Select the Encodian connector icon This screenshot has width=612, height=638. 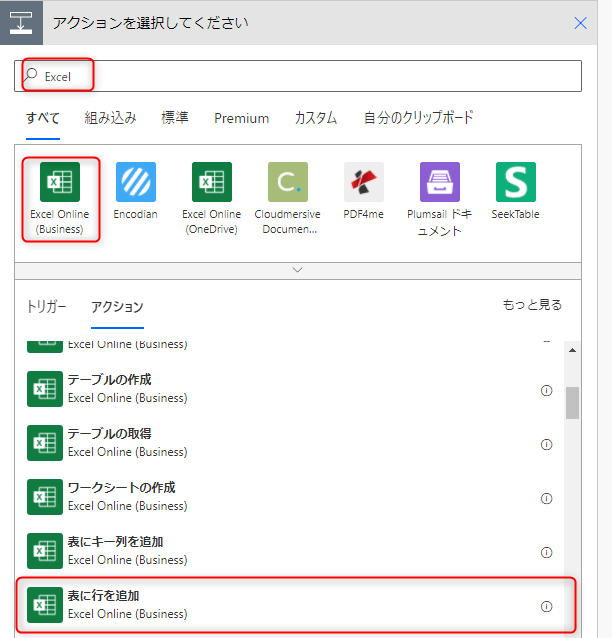click(136, 182)
